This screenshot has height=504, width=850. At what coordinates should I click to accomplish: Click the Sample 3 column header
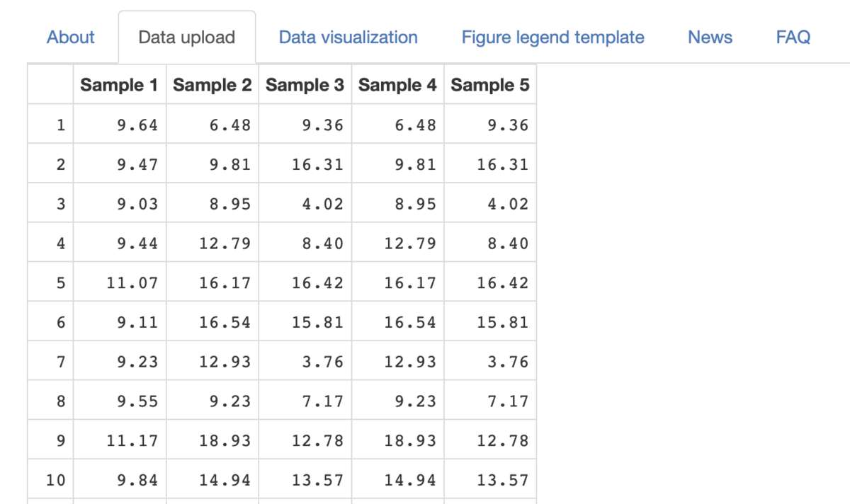pyautogui.click(x=305, y=85)
